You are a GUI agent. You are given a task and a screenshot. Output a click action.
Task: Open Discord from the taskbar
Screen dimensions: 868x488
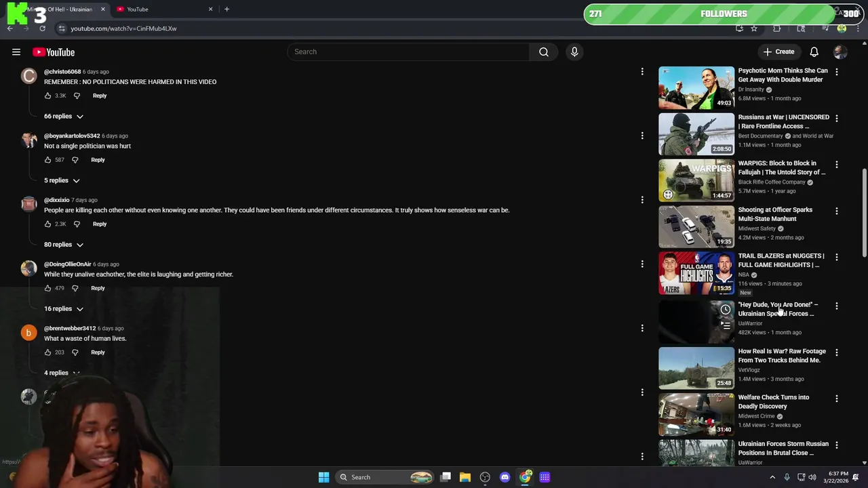pos(505,477)
